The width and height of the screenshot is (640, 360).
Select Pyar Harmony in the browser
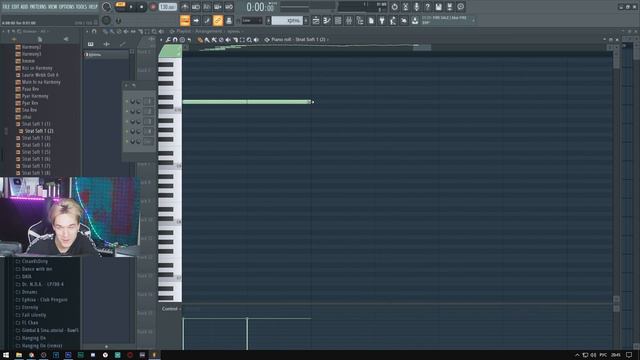click(x=35, y=96)
